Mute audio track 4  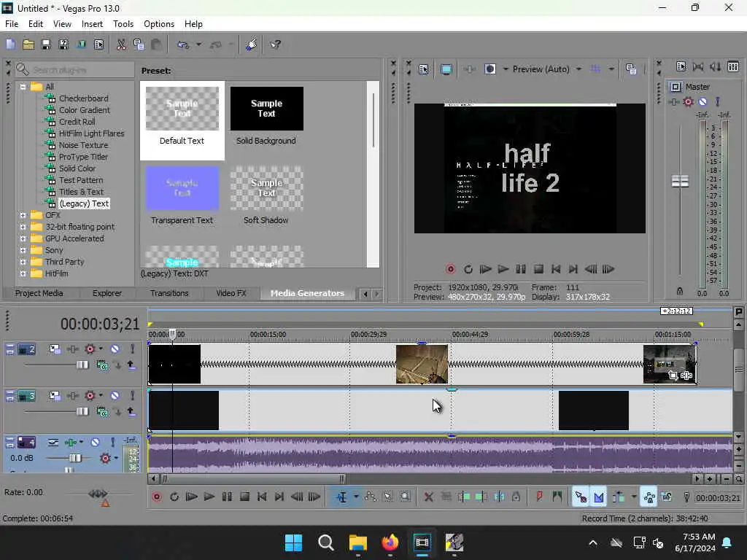click(96, 443)
